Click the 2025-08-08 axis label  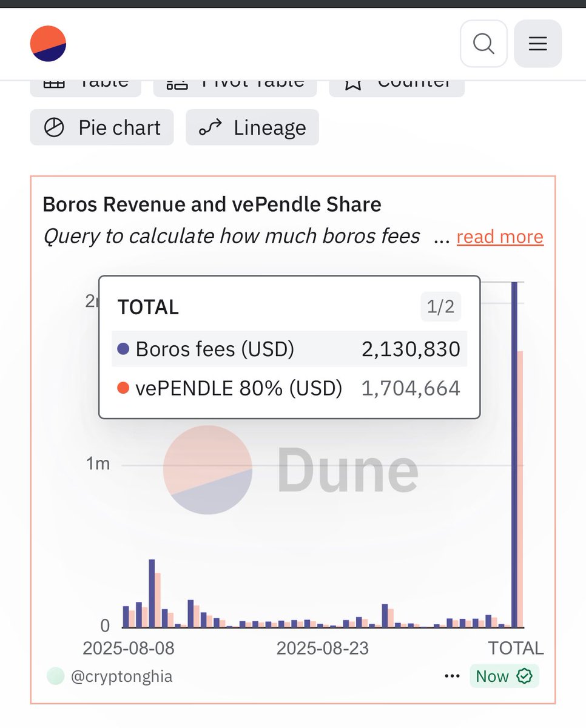(x=129, y=648)
